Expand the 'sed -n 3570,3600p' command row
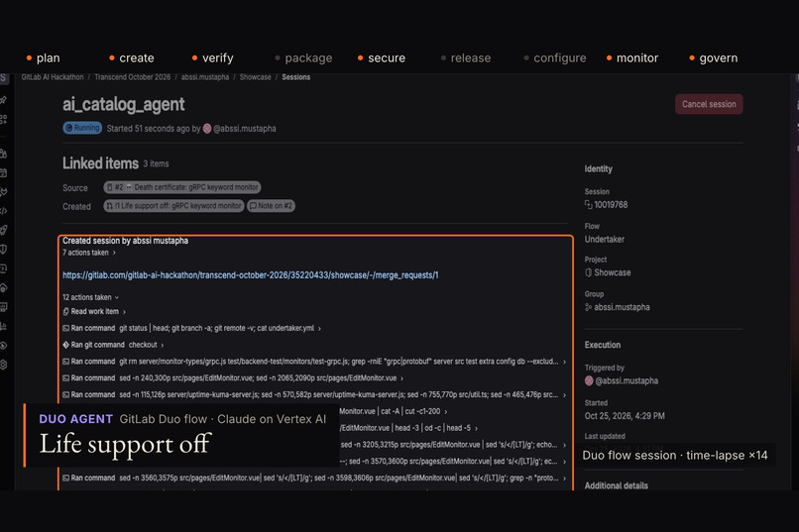Viewport: 799px width, 532px height. tap(453, 462)
